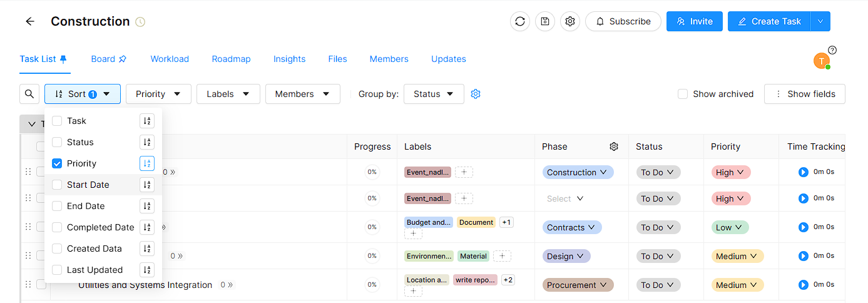Open the Create Task dropdown arrow
The image size is (868, 303).
[820, 21]
